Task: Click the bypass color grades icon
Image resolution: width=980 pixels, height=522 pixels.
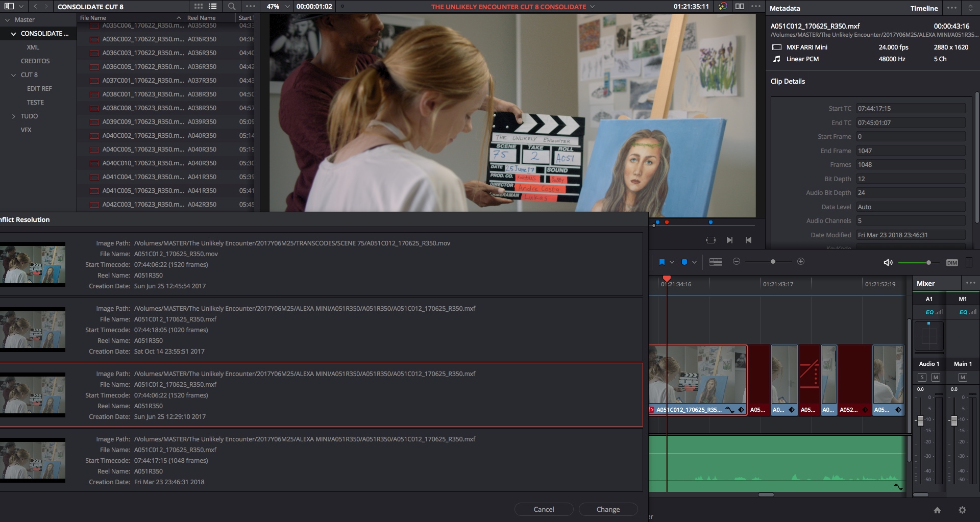Action: tap(723, 7)
